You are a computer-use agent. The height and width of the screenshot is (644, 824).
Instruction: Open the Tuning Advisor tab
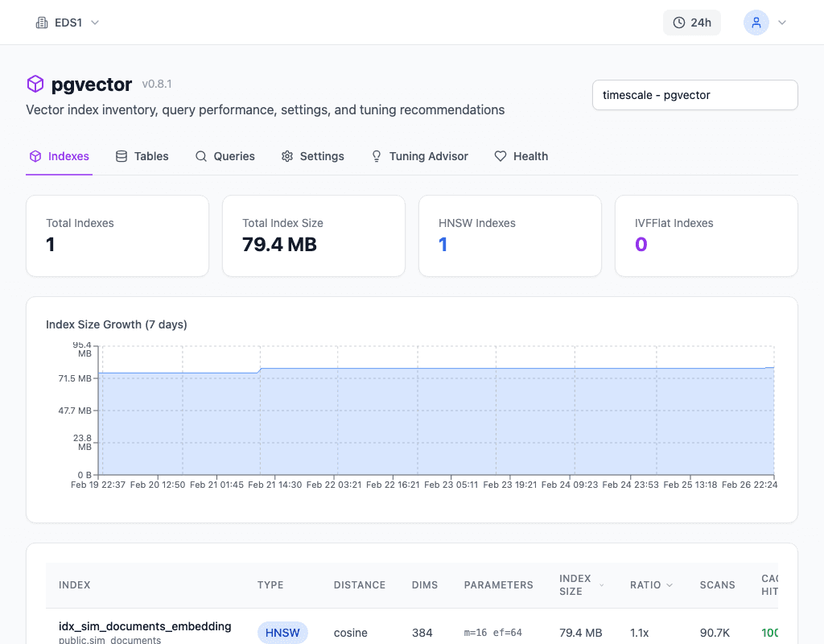click(x=419, y=156)
